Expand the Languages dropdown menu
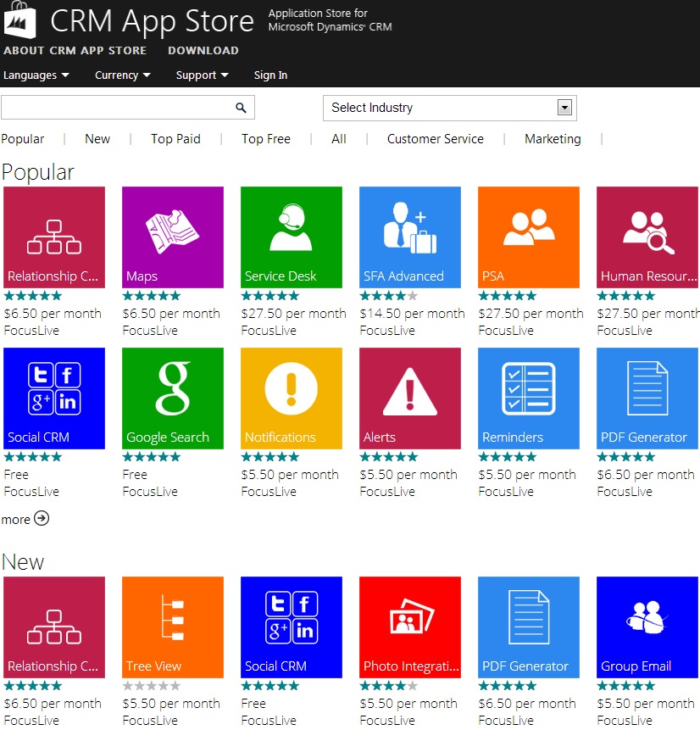The image size is (700, 730). point(36,75)
